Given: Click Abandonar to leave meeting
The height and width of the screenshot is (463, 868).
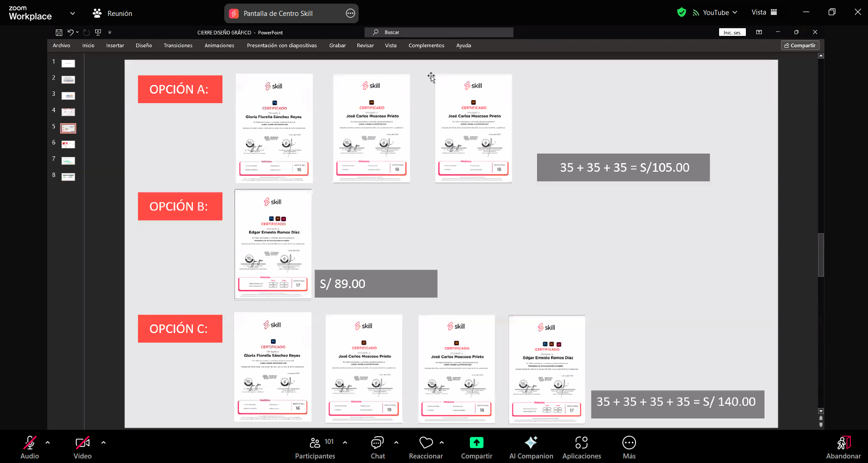Looking at the screenshot, I should click(843, 443).
